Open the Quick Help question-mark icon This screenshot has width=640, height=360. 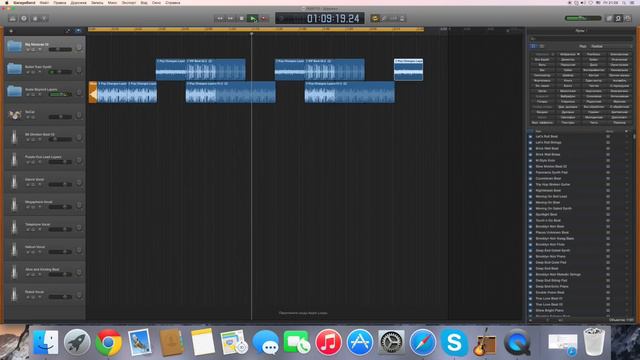pos(24,18)
